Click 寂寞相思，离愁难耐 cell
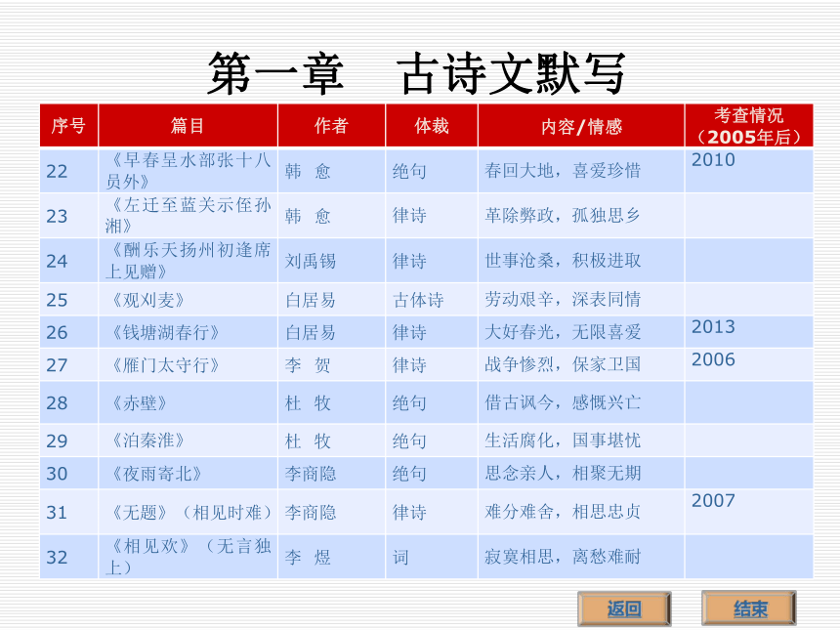The image size is (840, 630). pyautogui.click(x=581, y=557)
